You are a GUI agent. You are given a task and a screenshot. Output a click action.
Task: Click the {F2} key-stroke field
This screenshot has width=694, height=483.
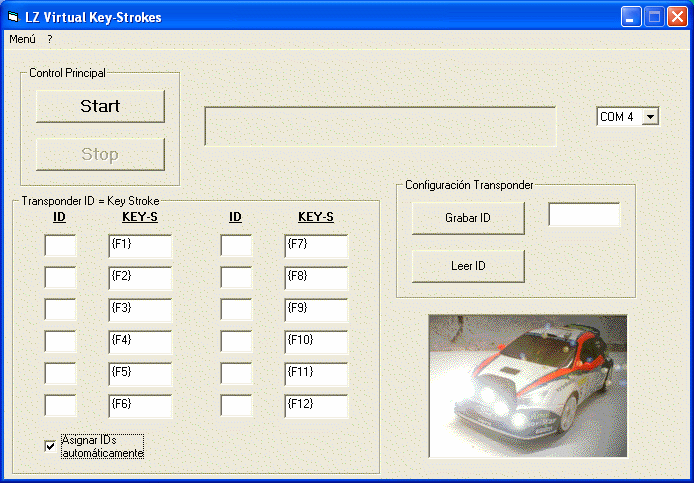(x=140, y=278)
